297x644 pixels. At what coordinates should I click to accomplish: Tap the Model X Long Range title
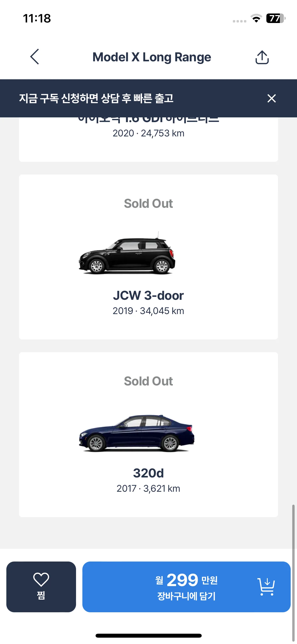coord(152,57)
